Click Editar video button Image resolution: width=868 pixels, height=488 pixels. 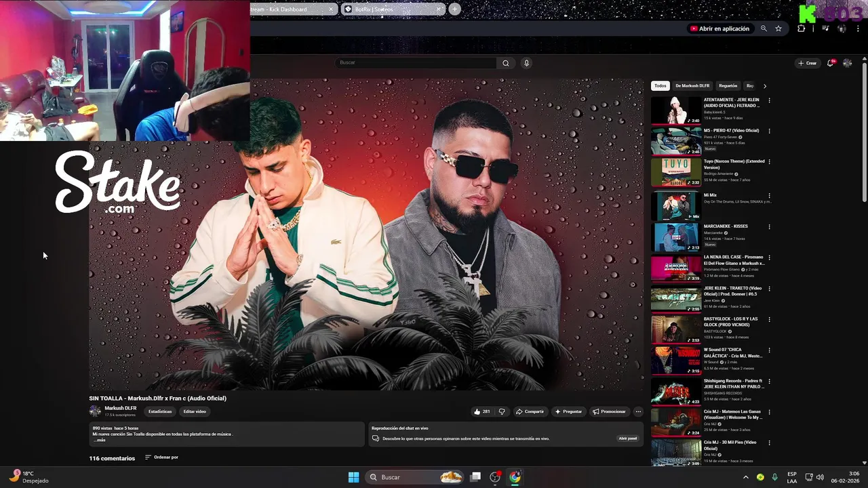click(x=195, y=411)
